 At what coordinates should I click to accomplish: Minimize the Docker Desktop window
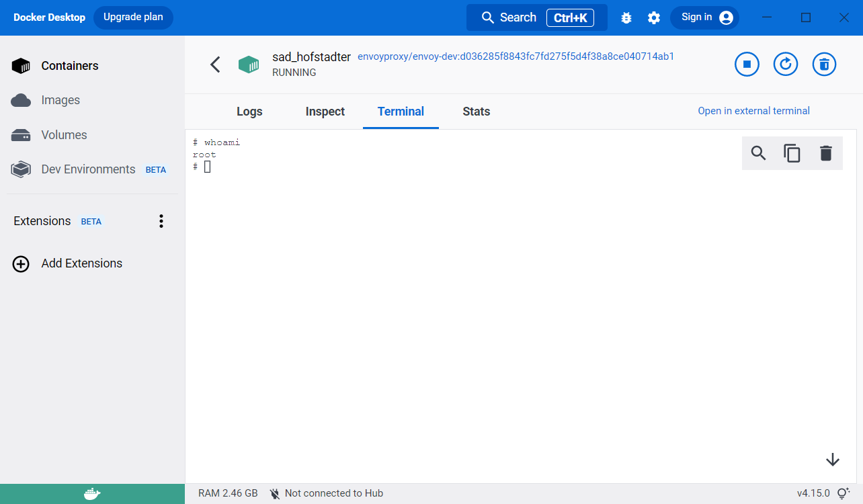768,17
